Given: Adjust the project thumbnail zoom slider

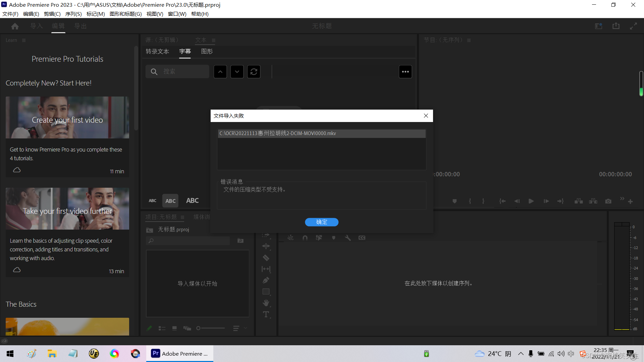Looking at the screenshot, I should 211,328.
